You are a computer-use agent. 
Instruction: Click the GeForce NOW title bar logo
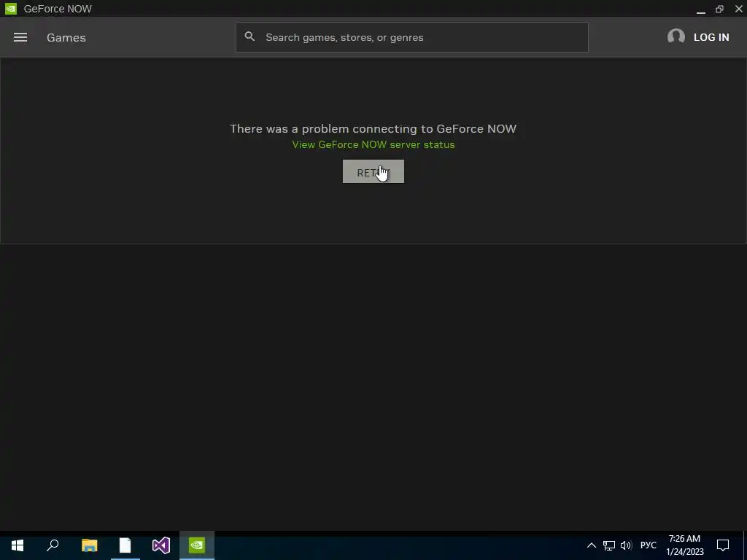pyautogui.click(x=11, y=9)
